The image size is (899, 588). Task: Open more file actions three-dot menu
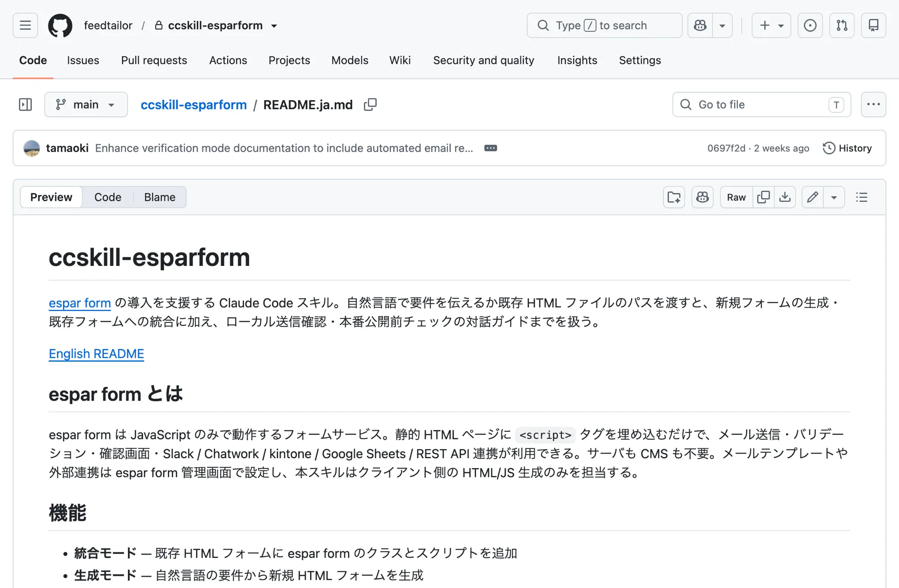click(x=873, y=105)
